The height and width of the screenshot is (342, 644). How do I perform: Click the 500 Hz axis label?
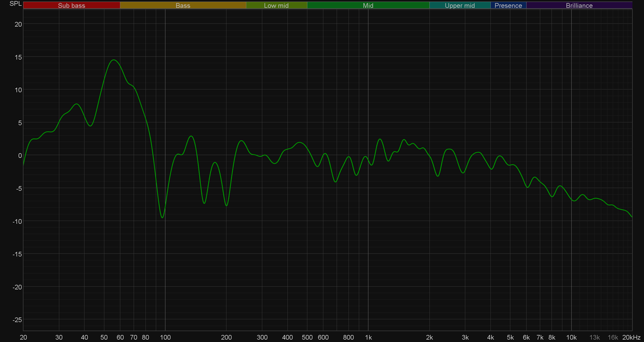[x=307, y=337]
